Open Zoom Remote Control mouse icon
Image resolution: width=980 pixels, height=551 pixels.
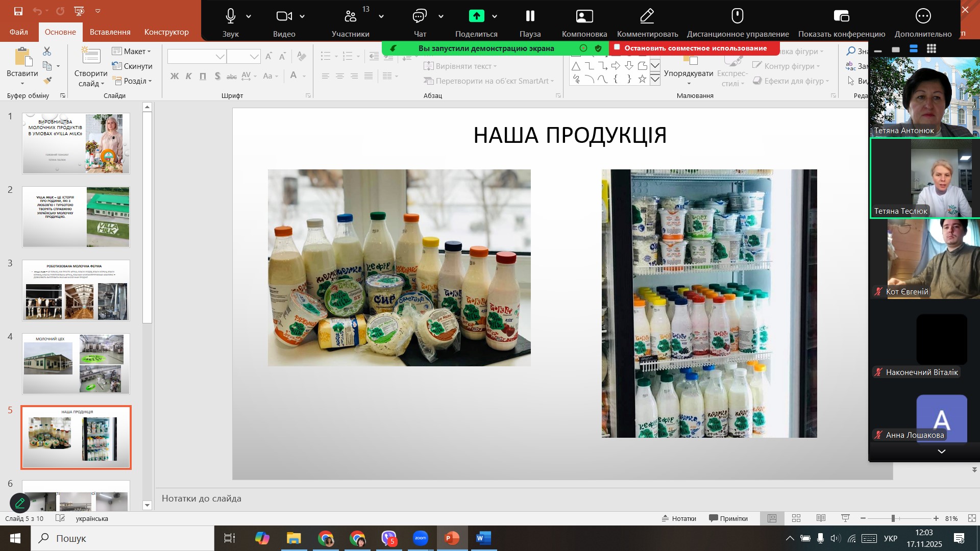point(737,16)
